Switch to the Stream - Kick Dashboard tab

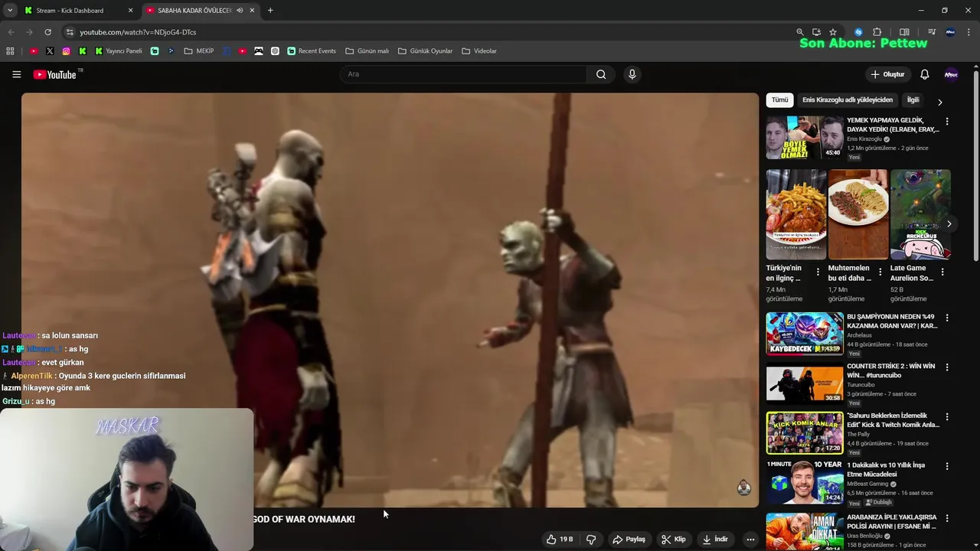point(70,11)
